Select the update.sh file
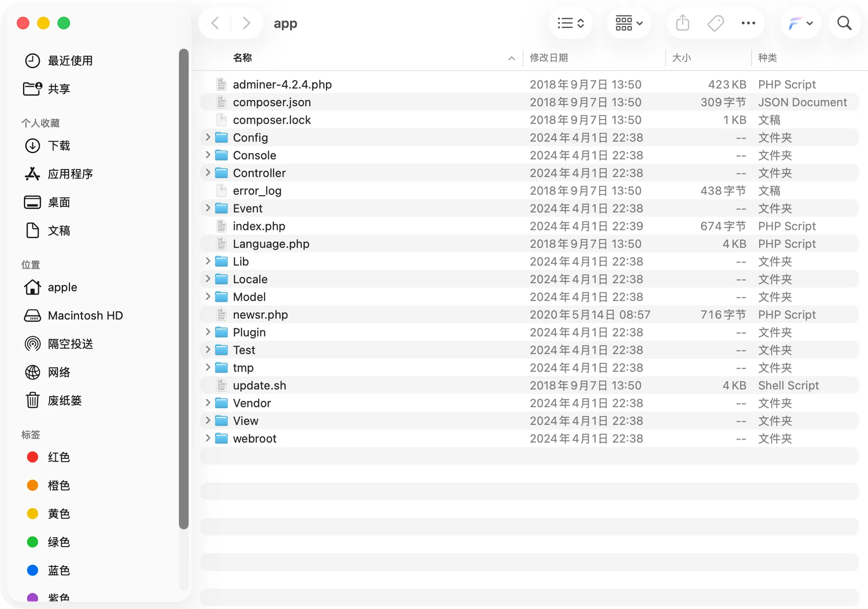The height and width of the screenshot is (609, 868). tap(529, 385)
